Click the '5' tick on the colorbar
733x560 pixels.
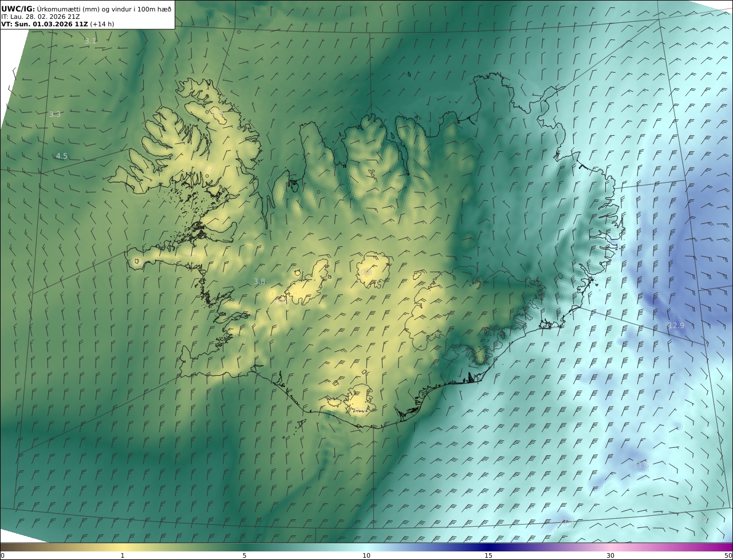coord(245,555)
